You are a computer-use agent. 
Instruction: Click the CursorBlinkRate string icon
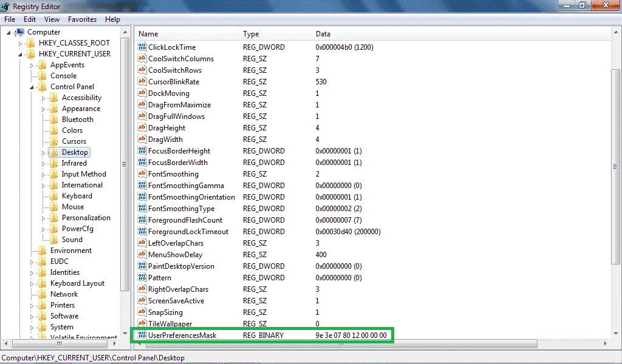(142, 81)
